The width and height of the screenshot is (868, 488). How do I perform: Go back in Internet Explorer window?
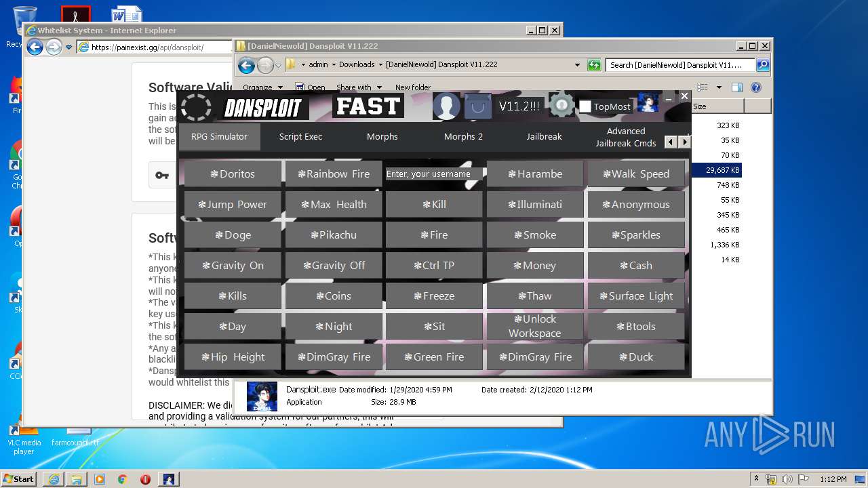pyautogui.click(x=35, y=47)
